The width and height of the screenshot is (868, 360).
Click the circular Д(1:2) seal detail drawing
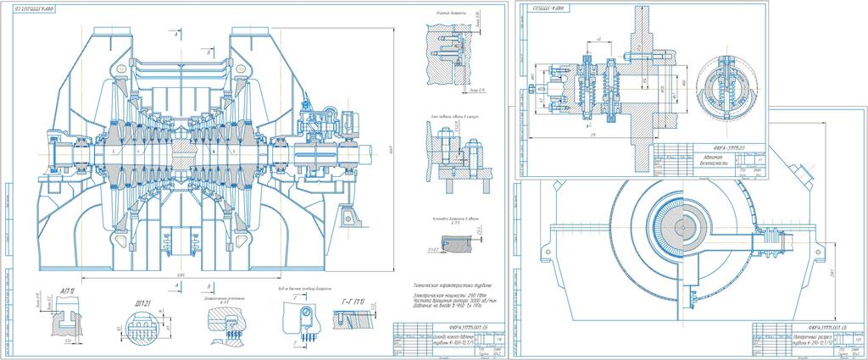[142, 329]
